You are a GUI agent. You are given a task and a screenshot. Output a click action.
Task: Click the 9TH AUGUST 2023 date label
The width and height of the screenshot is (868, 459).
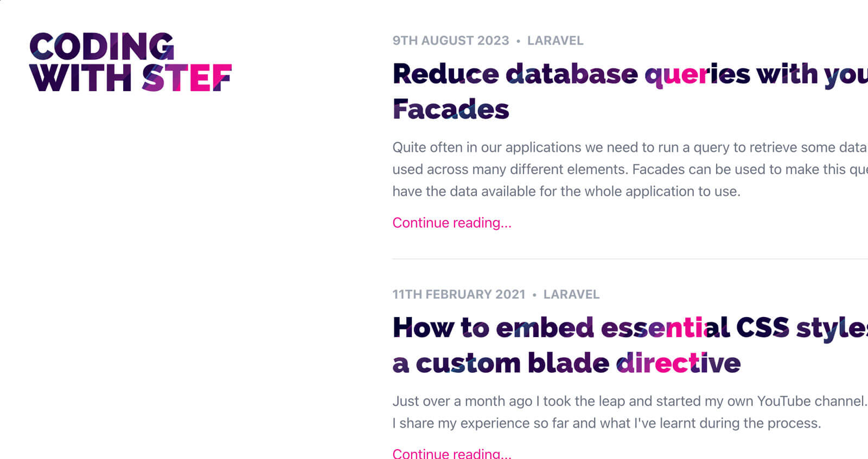451,41
